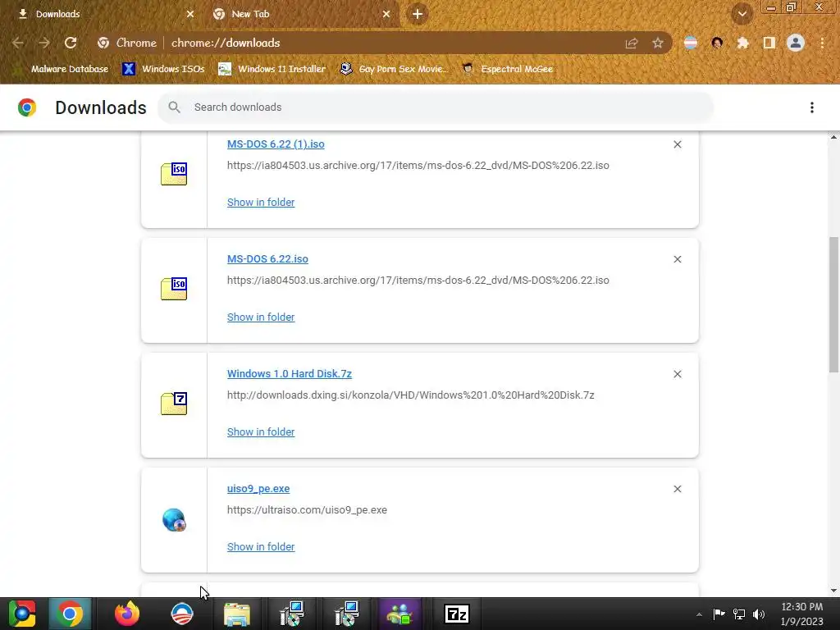Bookmark this page with the star icon

click(658, 43)
